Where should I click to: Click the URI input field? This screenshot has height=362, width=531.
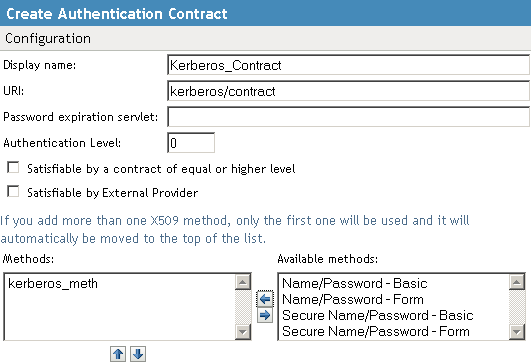348,91
